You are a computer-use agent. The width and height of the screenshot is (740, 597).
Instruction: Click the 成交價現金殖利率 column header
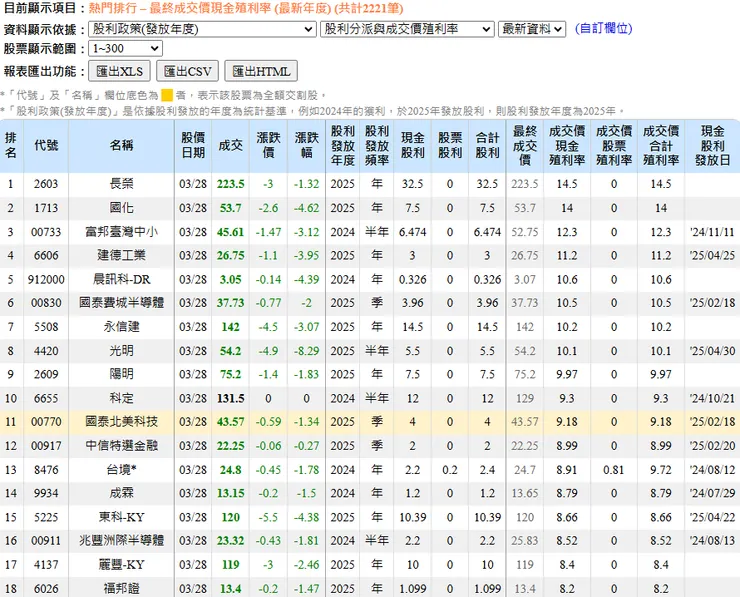567,145
